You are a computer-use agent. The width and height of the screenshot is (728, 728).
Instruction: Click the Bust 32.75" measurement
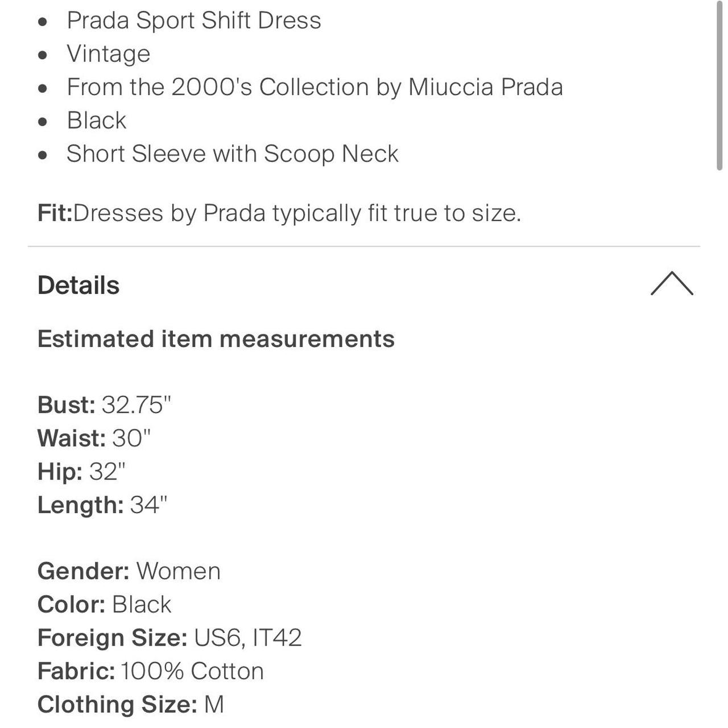(104, 405)
